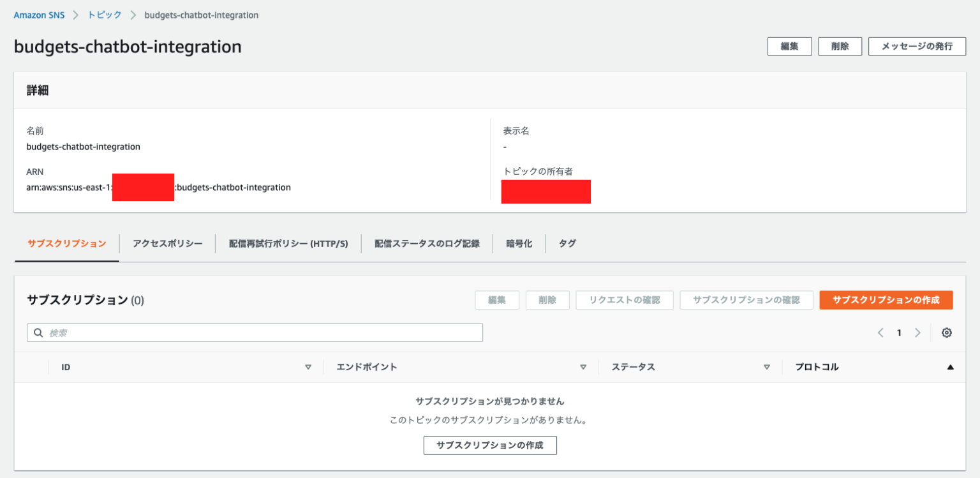Click the 表示名 label
980x478 pixels.
(516, 131)
